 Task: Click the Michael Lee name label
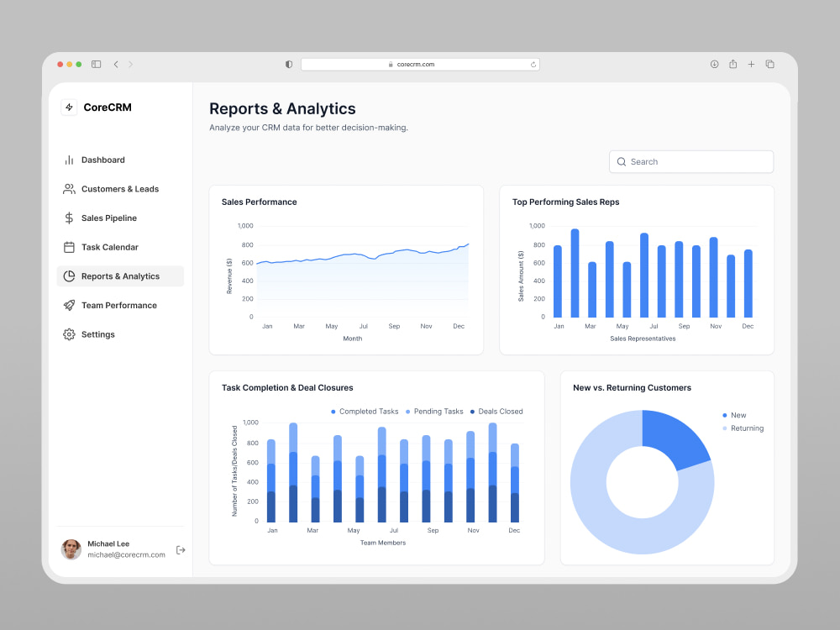click(108, 543)
